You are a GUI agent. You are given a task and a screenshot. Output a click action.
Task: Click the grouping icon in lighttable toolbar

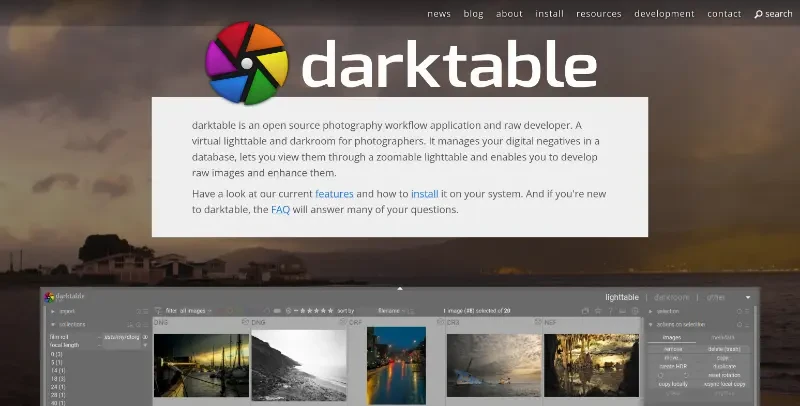[585, 311]
